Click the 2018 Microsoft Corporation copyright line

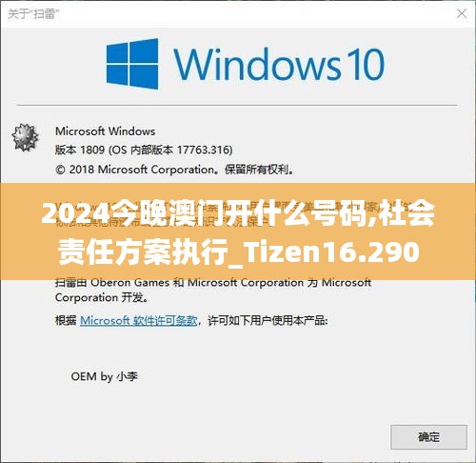[x=174, y=170]
